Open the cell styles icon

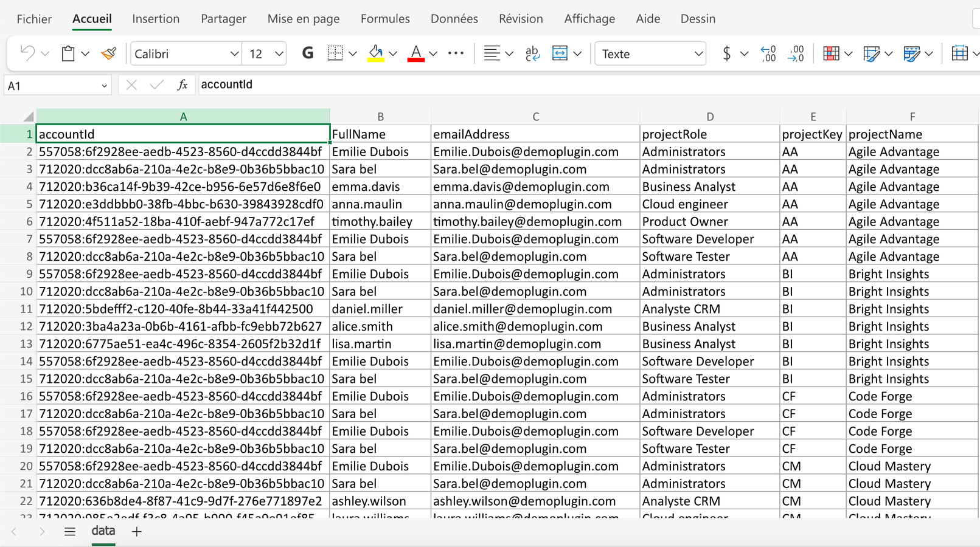click(x=911, y=53)
